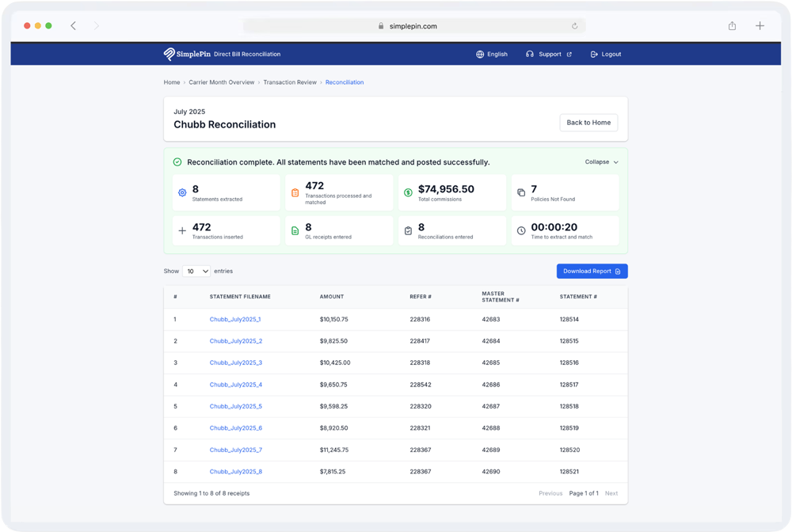Click the copy icon beside Policies Not Found
The image size is (792, 532).
521,192
